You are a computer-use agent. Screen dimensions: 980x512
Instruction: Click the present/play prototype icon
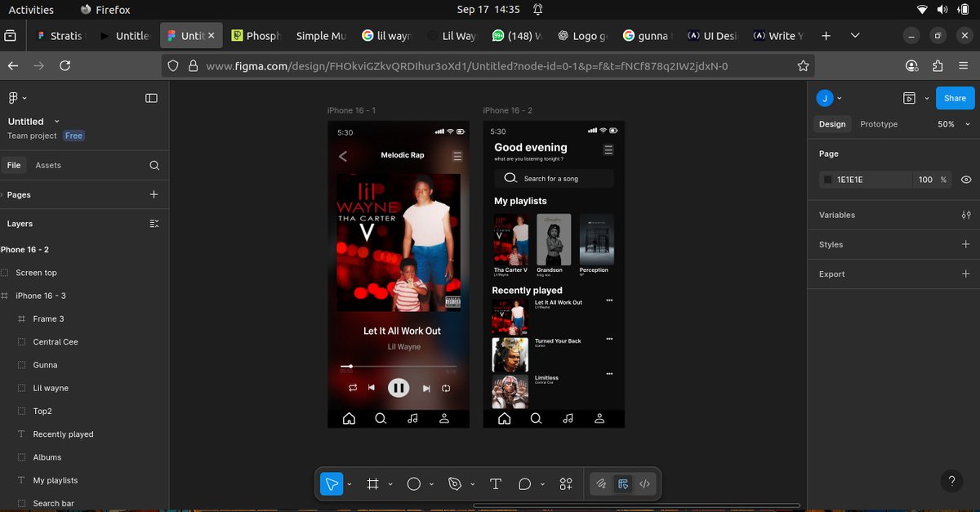[909, 98]
